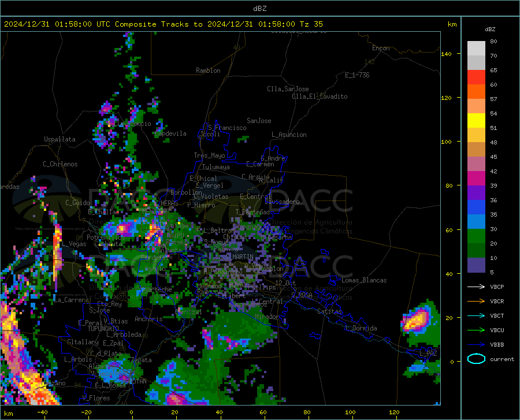Image resolution: width=520 pixels, height=420 pixels.
Task: Click the 'Mirador' map label
Action: tap(266, 317)
